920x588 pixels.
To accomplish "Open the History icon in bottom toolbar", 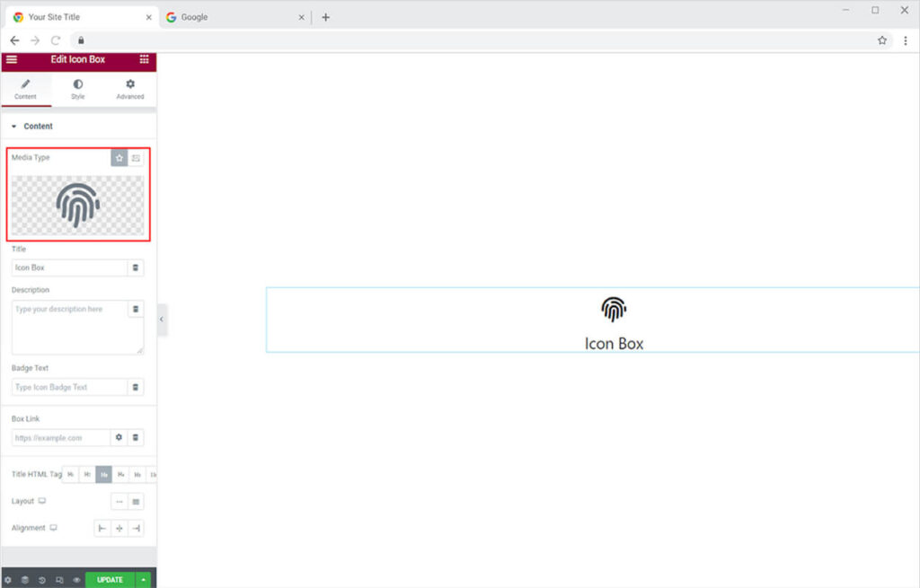I will coord(42,580).
